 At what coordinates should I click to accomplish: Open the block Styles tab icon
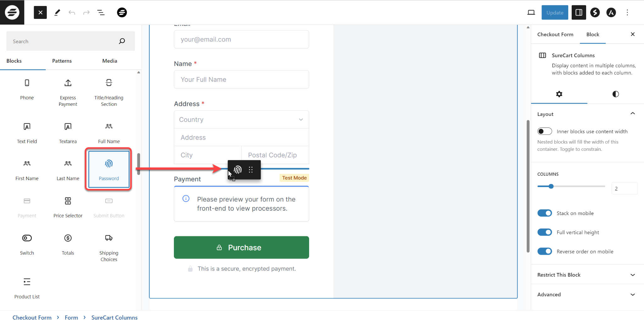[615, 94]
